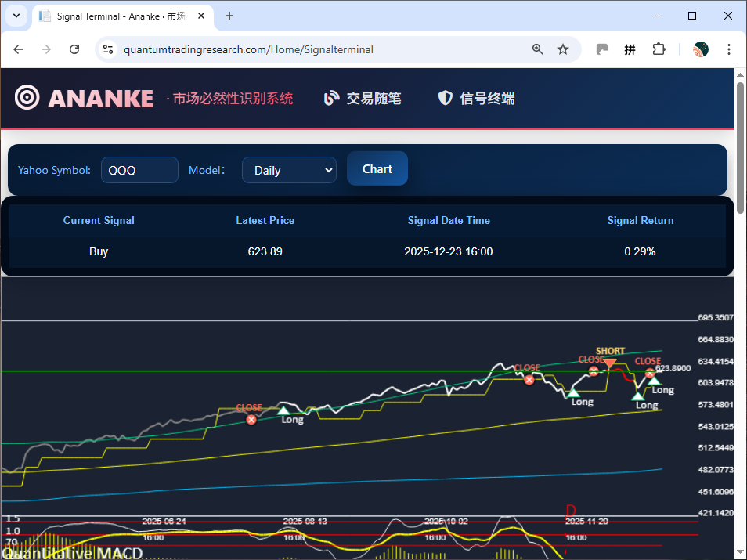
Task: Click the ANANKE brand title
Action: 100,99
